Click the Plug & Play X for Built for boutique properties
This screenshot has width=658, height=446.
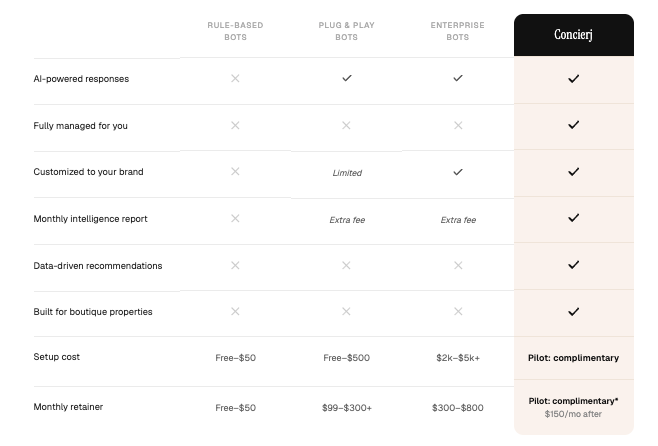tap(346, 311)
